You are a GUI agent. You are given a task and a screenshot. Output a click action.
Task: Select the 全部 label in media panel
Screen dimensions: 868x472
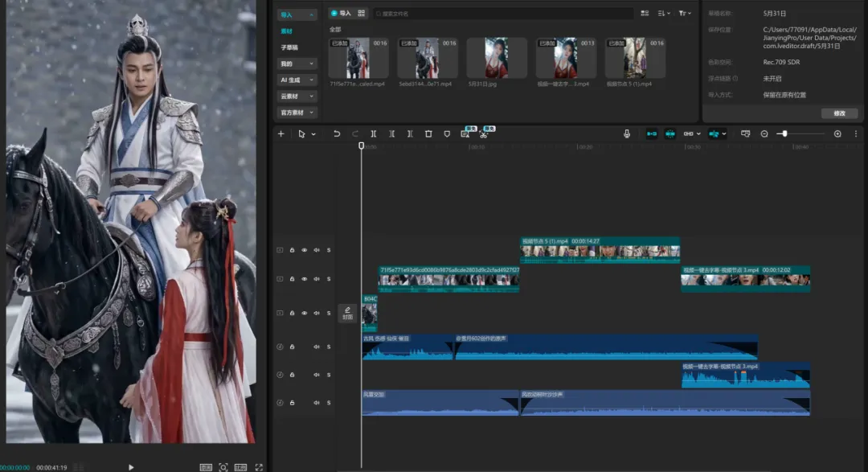335,30
